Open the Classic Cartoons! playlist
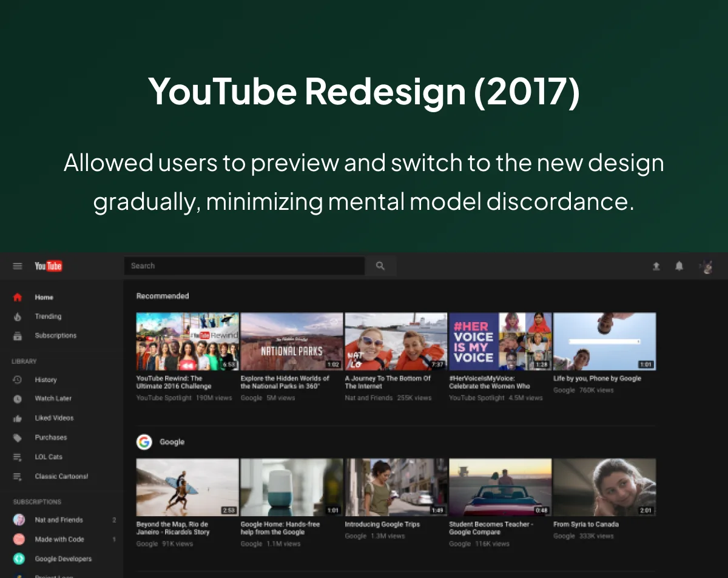The width and height of the screenshot is (728, 578). (x=62, y=477)
